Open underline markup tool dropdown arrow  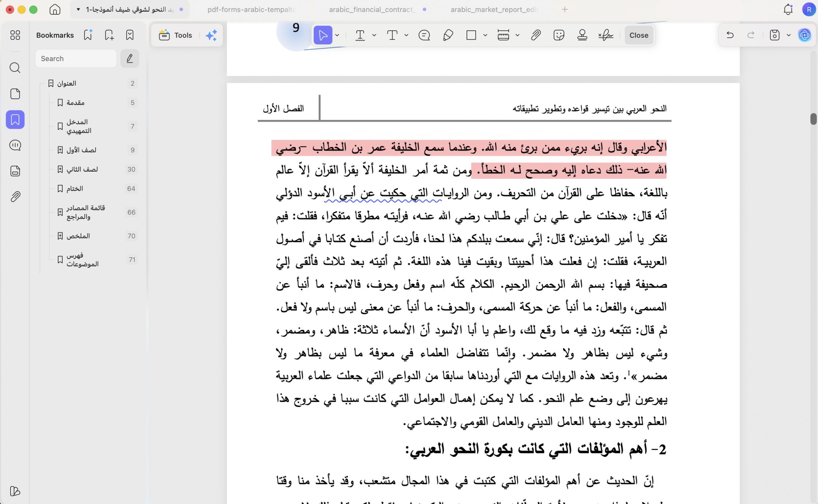[374, 35]
